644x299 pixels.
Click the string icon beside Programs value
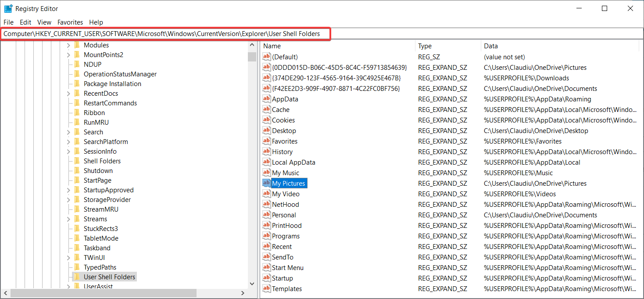click(x=266, y=236)
